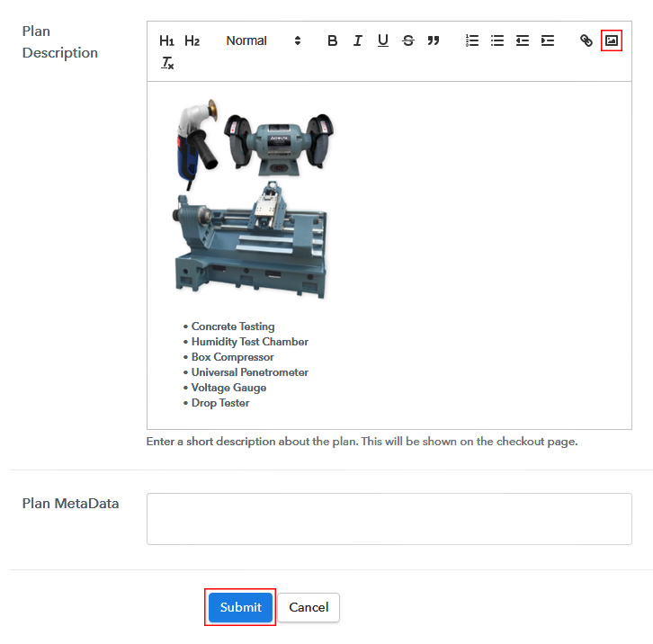Select the bench grinder image

[279, 145]
